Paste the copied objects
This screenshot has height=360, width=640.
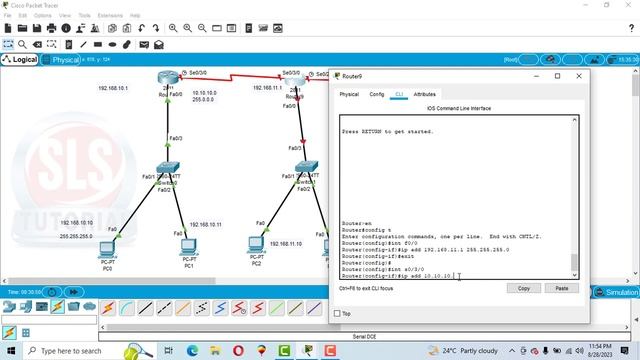click(x=127, y=28)
